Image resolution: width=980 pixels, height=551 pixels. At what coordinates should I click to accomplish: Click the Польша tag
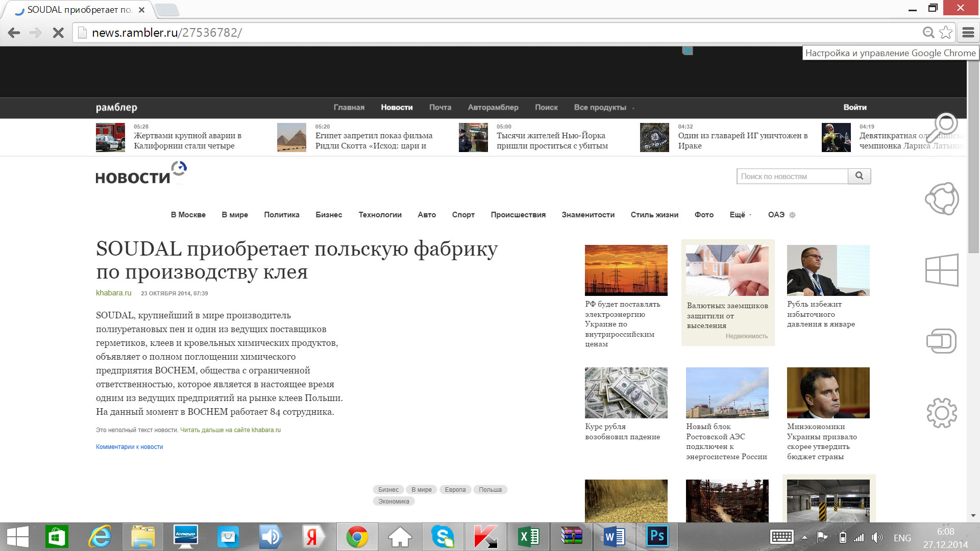(490, 490)
